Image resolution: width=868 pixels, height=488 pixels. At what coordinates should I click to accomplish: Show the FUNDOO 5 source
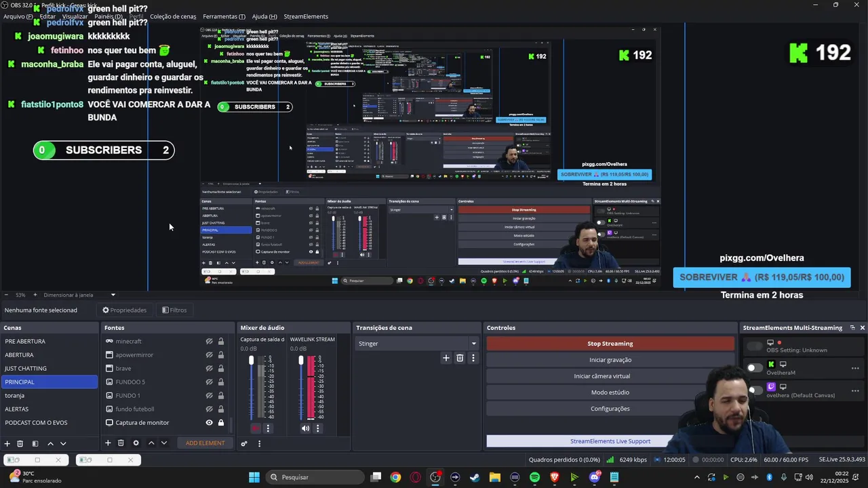coord(210,382)
